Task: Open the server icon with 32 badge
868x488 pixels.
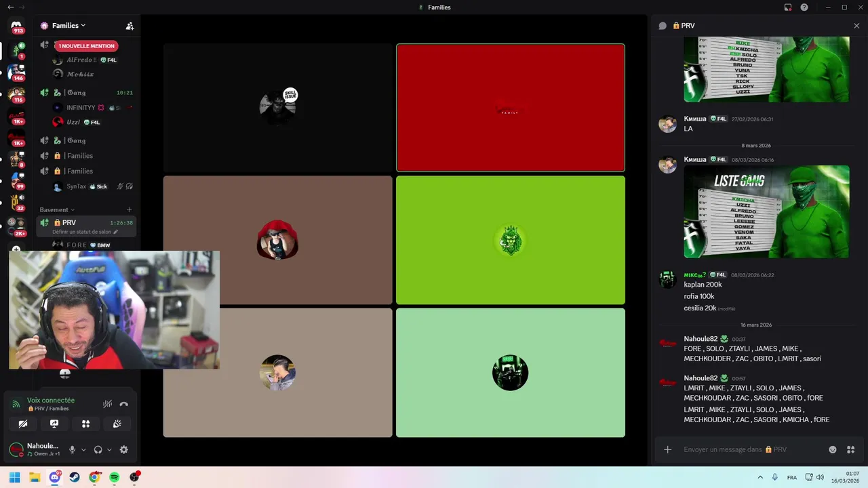Action: (16, 203)
